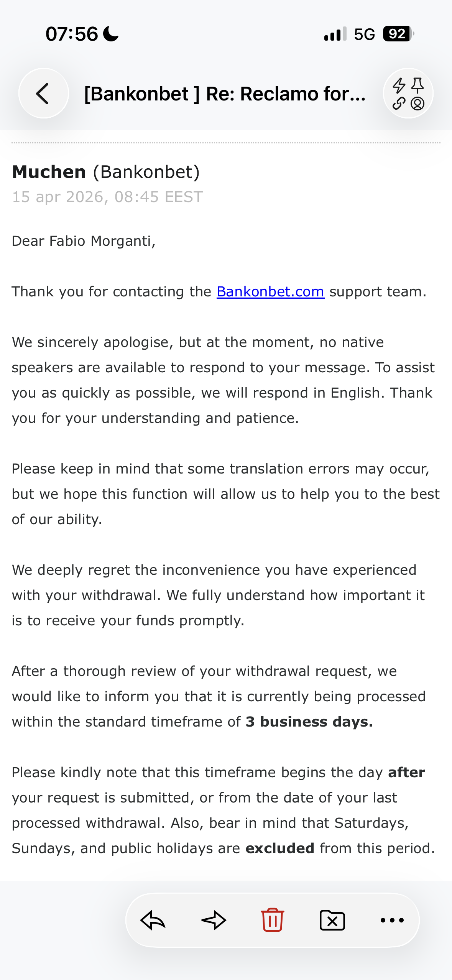This screenshot has height=980, width=452.
Task: Tap the bold "3 business days." text
Action: click(309, 722)
